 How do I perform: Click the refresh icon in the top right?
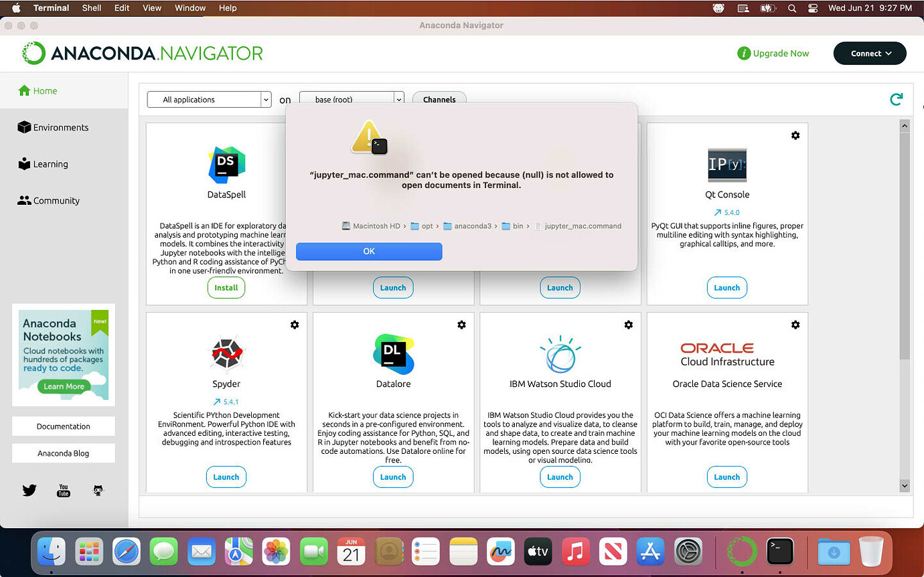[x=896, y=100]
